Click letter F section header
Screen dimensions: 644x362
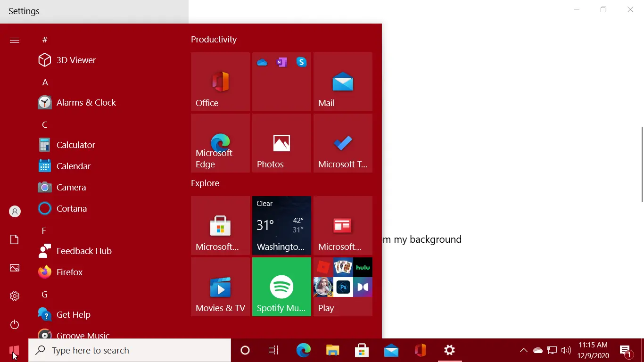[44, 230]
